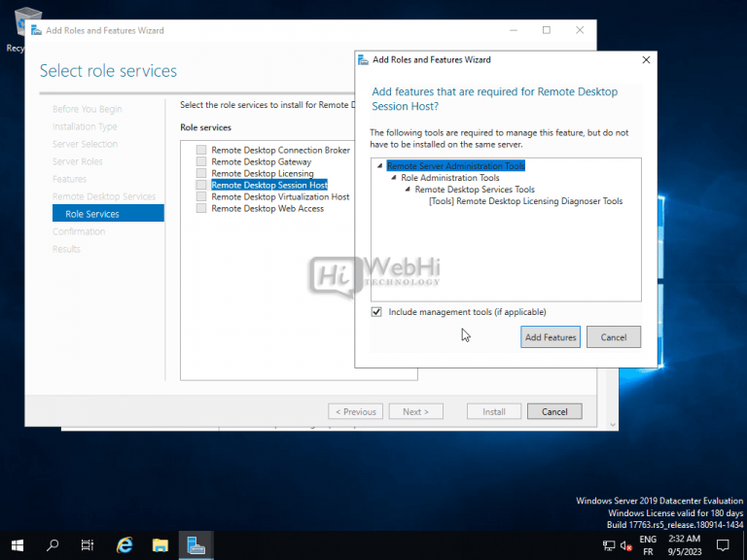
Task: Cancel the Add features dialog
Action: (x=614, y=337)
